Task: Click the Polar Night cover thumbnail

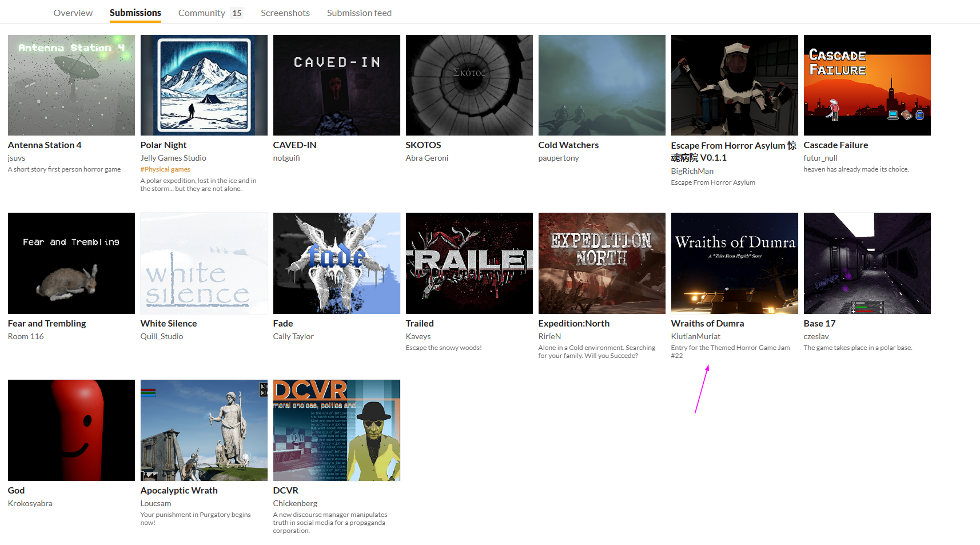Action: (204, 85)
